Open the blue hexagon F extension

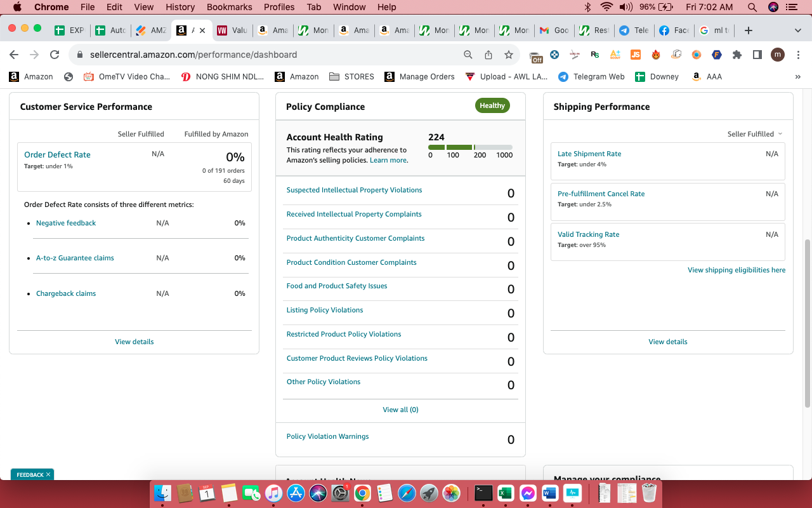pos(717,55)
